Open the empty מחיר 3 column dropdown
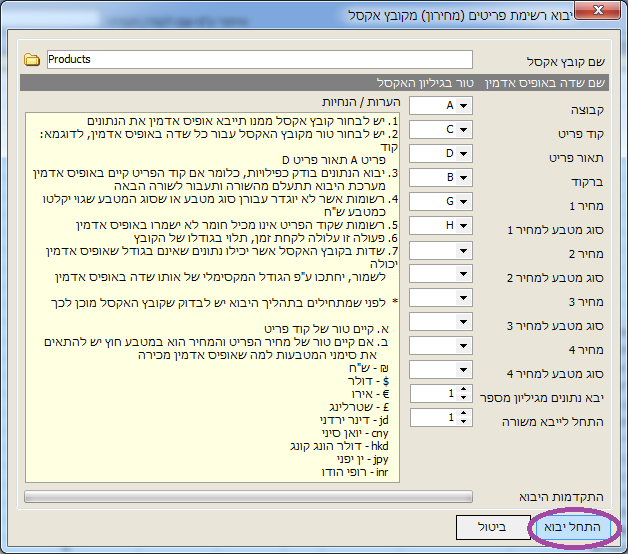This screenshot has width=628, height=554. coord(464,297)
